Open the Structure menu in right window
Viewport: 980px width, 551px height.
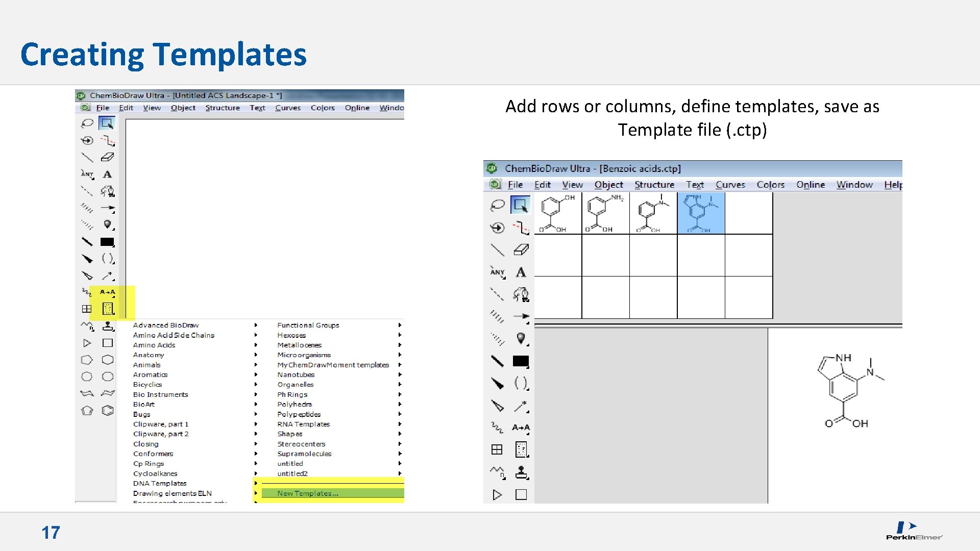pyautogui.click(x=654, y=185)
